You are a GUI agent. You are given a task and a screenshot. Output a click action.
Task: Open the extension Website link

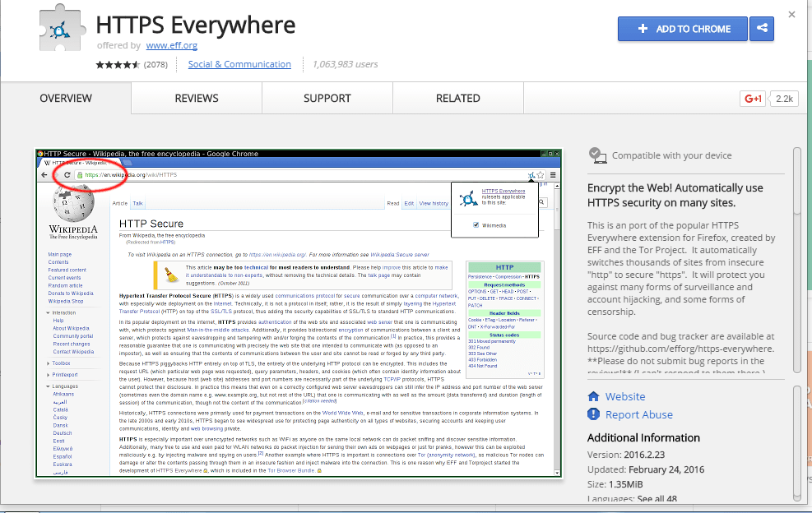coord(625,396)
